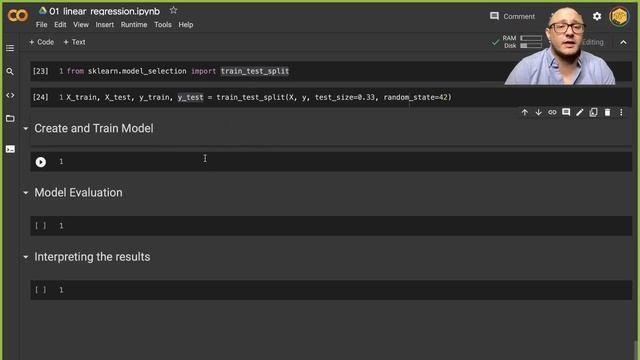
Task: Open the Runtime menu
Action: tap(134, 25)
